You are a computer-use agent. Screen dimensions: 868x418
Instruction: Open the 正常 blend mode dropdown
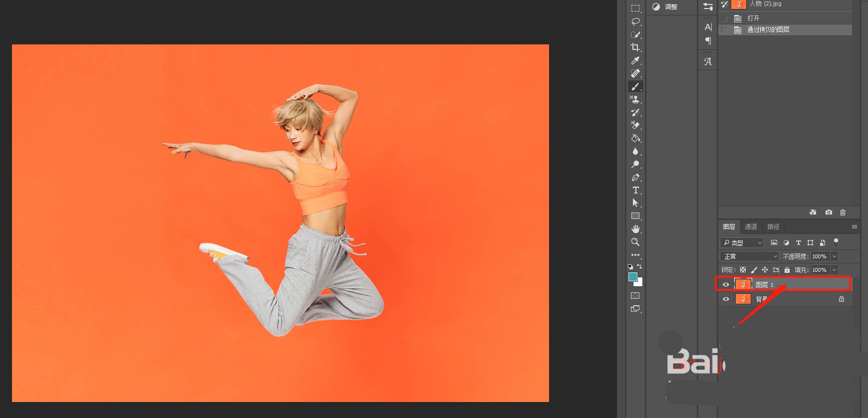point(749,256)
